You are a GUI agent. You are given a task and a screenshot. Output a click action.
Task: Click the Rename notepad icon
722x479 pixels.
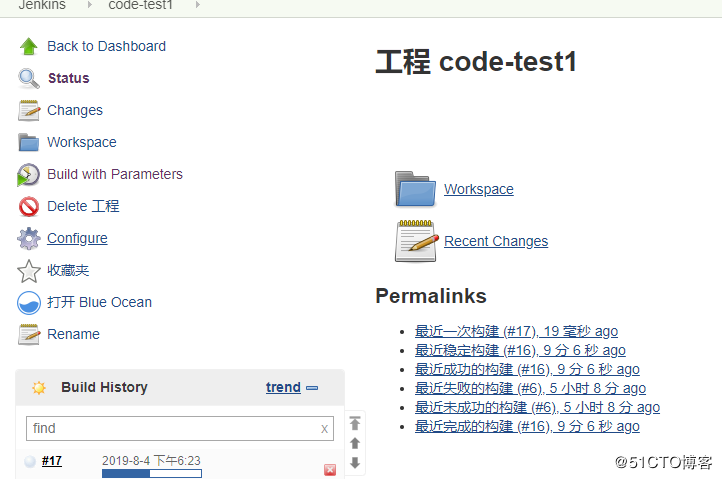29,334
